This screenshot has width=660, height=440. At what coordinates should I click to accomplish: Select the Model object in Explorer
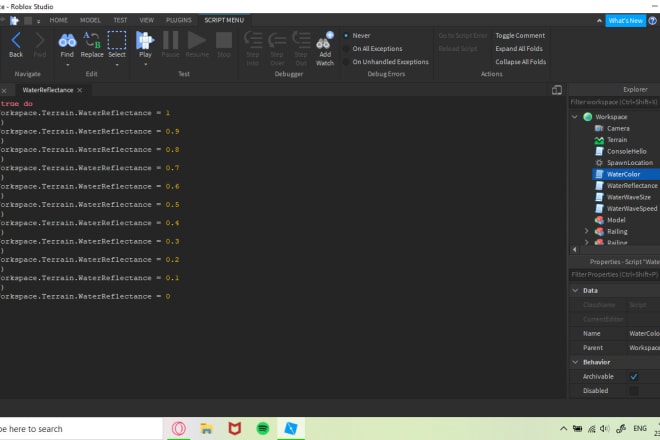point(616,220)
